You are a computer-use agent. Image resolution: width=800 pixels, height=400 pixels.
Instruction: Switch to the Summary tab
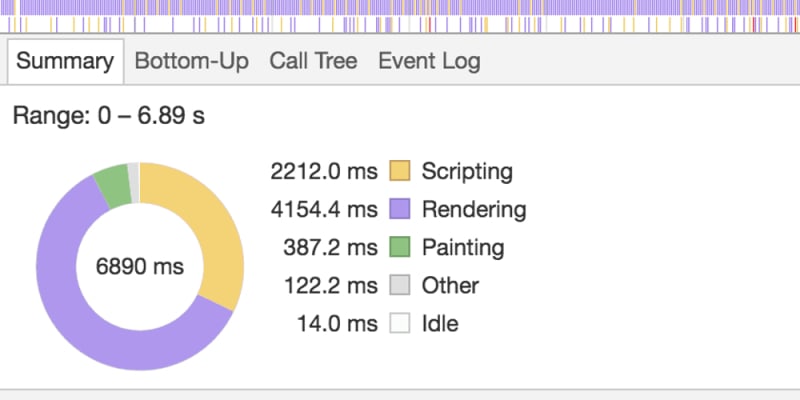point(65,61)
